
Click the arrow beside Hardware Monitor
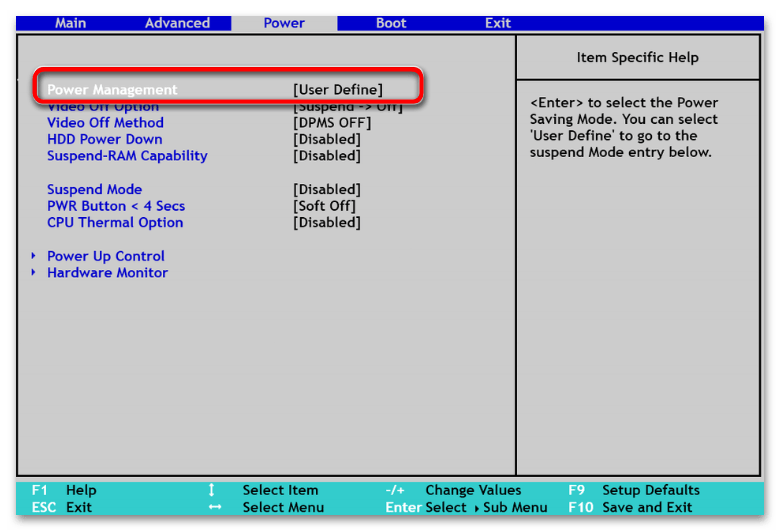point(33,273)
